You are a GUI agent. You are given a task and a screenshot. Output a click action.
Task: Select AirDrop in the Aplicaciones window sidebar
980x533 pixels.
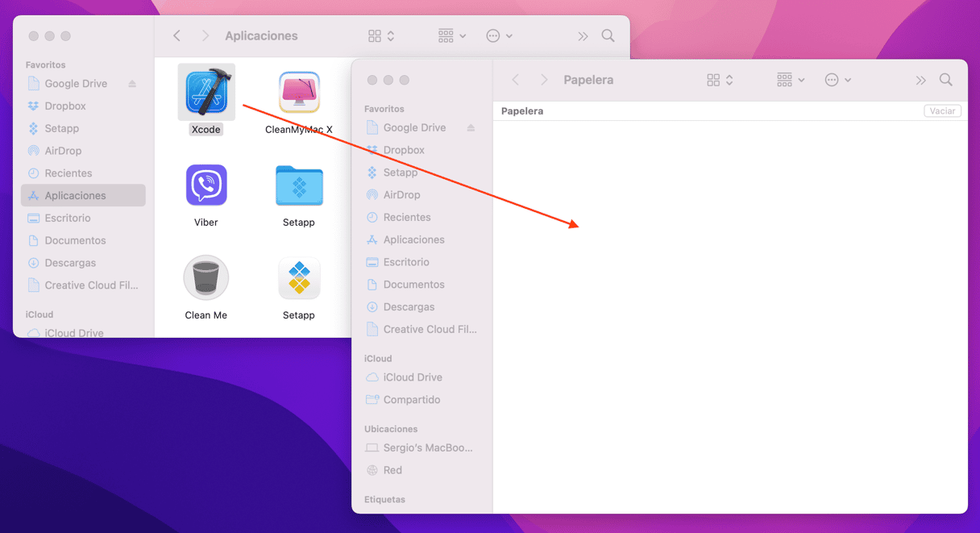click(x=63, y=151)
